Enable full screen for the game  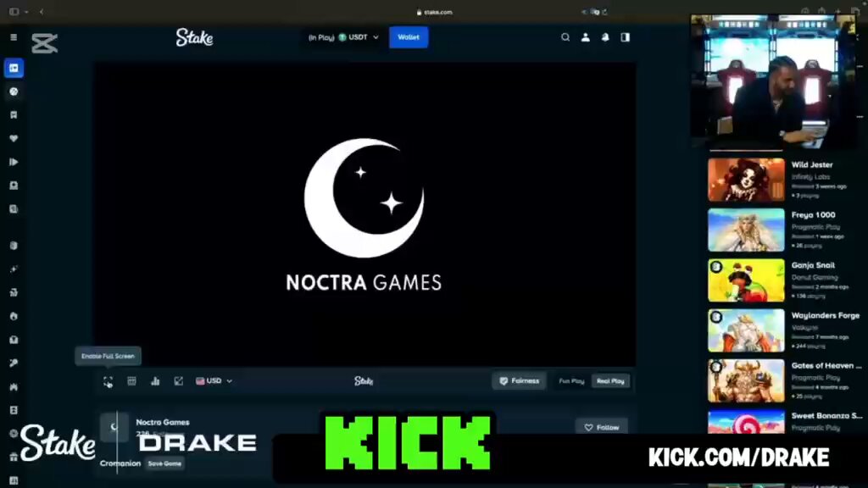tap(108, 381)
